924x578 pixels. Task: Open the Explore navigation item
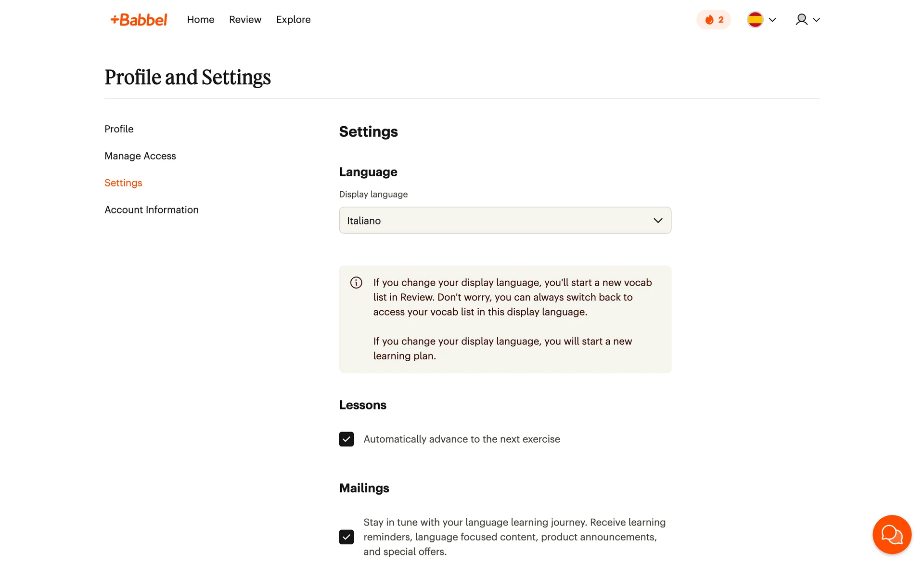[x=293, y=20]
